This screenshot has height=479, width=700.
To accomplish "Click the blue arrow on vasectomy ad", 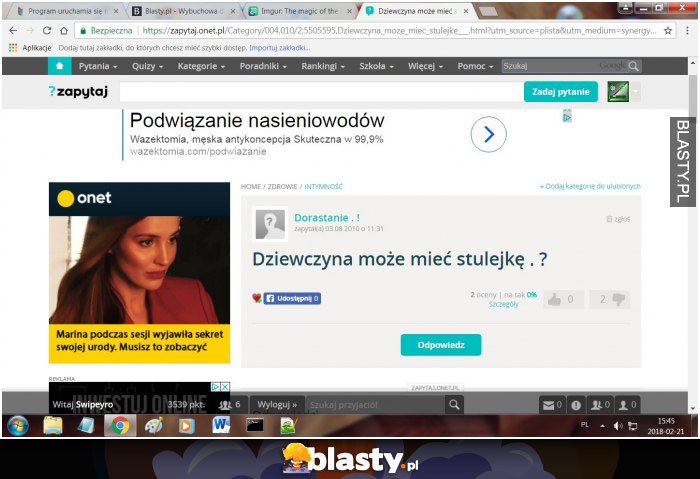I will (488, 134).
